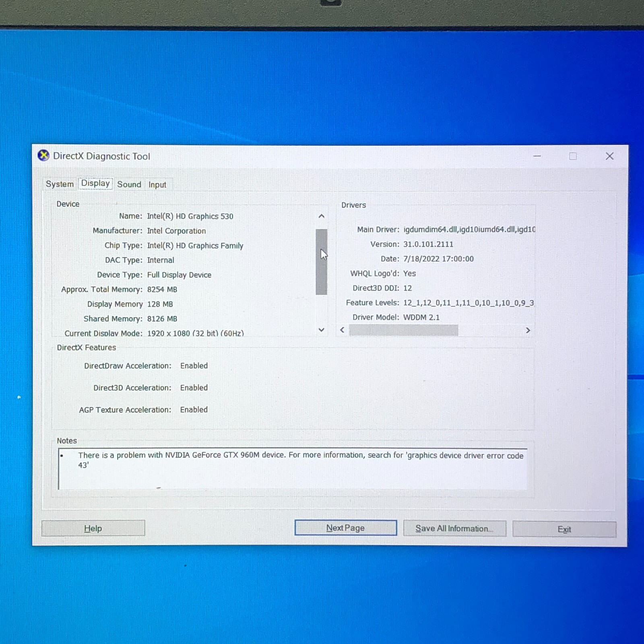644x644 pixels.
Task: Click the name 'Intel(R) HD Graphics 530'
Action: tap(190, 216)
